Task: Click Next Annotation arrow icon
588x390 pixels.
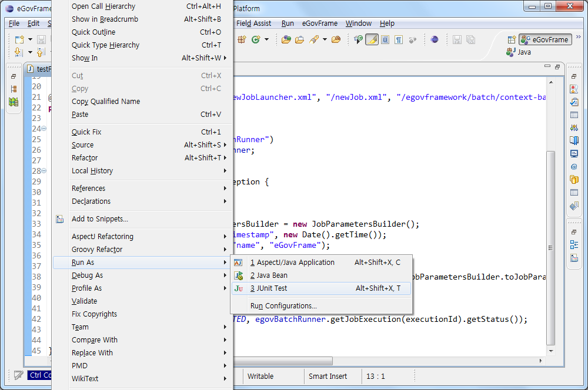Action: click(x=18, y=53)
